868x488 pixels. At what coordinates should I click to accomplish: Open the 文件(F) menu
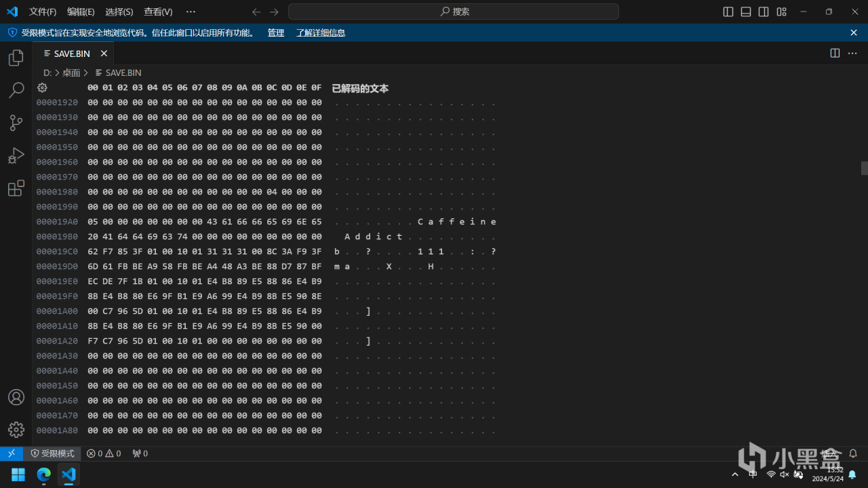coord(43,12)
